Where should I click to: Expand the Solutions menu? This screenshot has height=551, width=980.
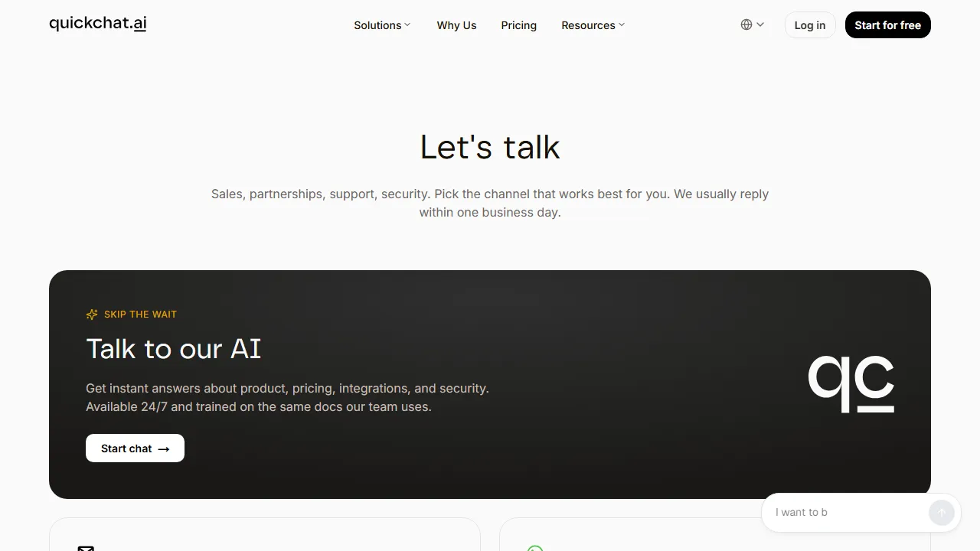tap(382, 25)
